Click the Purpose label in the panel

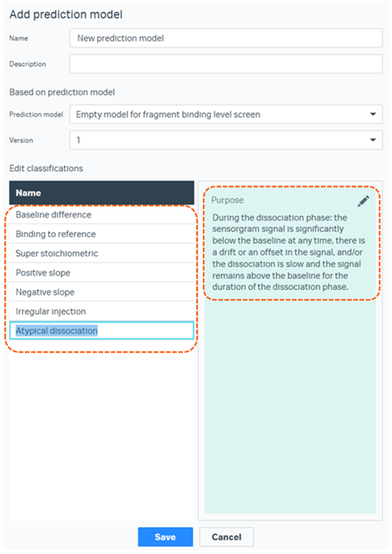pyautogui.click(x=228, y=200)
